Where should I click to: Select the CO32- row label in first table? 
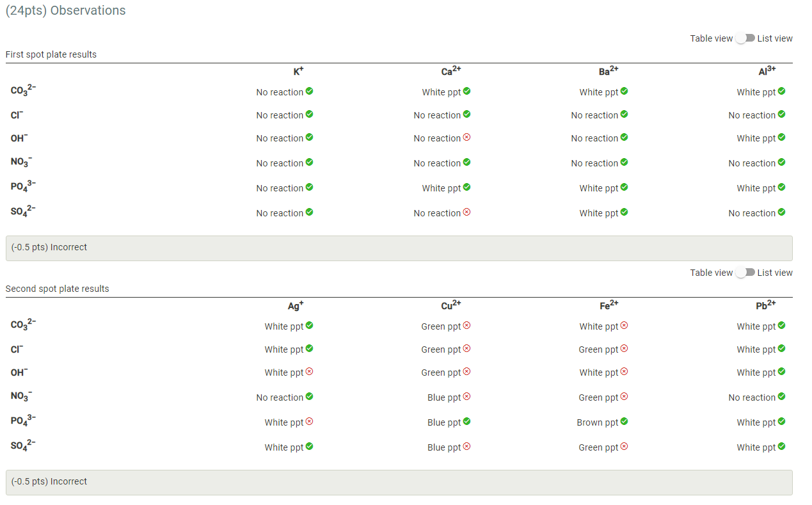[21, 90]
